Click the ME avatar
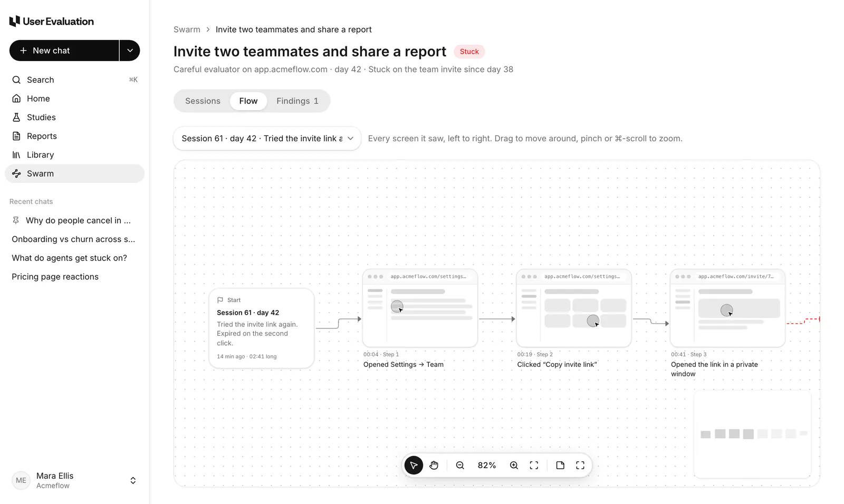This screenshot has height=504, width=844. pyautogui.click(x=21, y=480)
